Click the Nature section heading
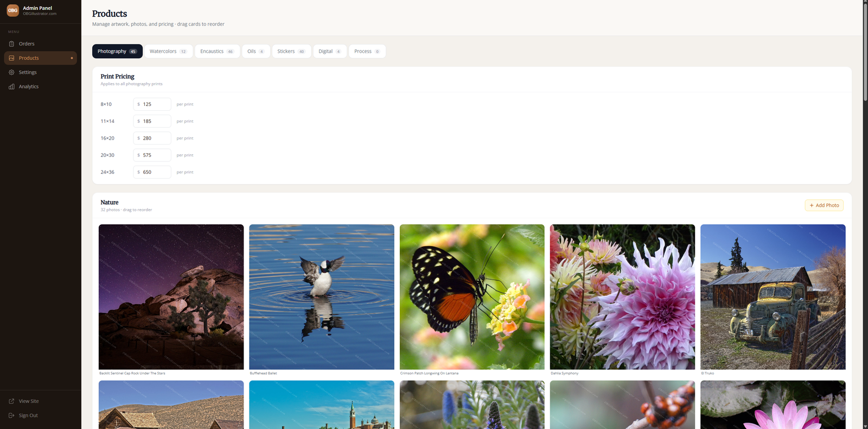This screenshot has height=429, width=868. pyautogui.click(x=110, y=203)
